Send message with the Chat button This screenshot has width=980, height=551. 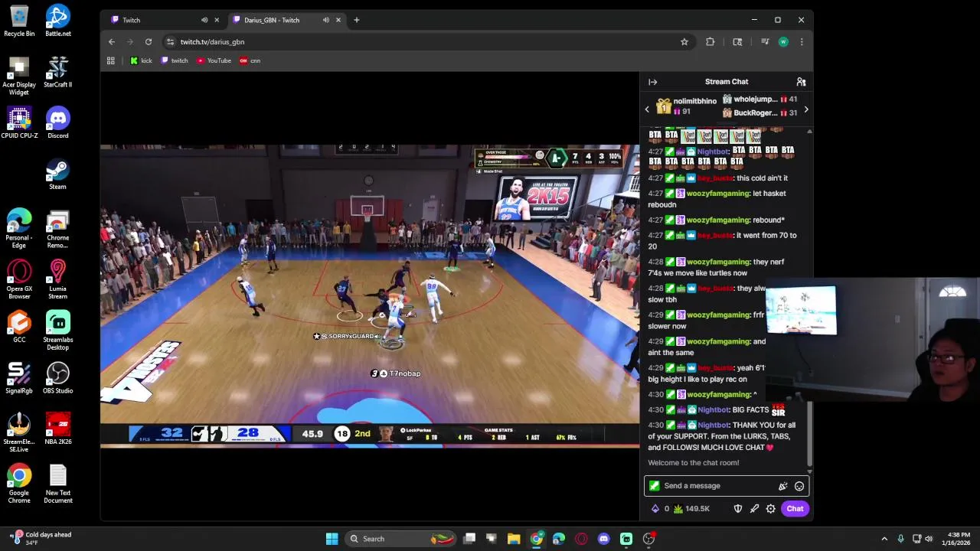click(795, 509)
